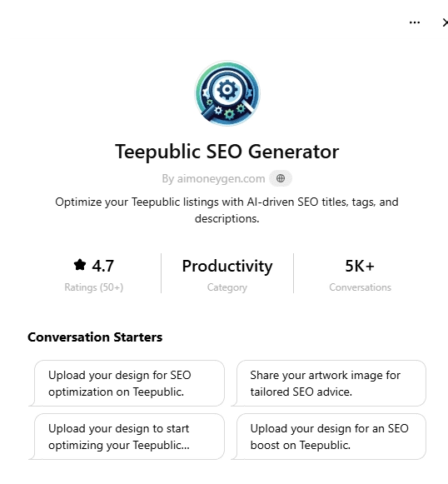Click the 5K+ conversations count
Screen dimensions: 448x484
click(360, 266)
